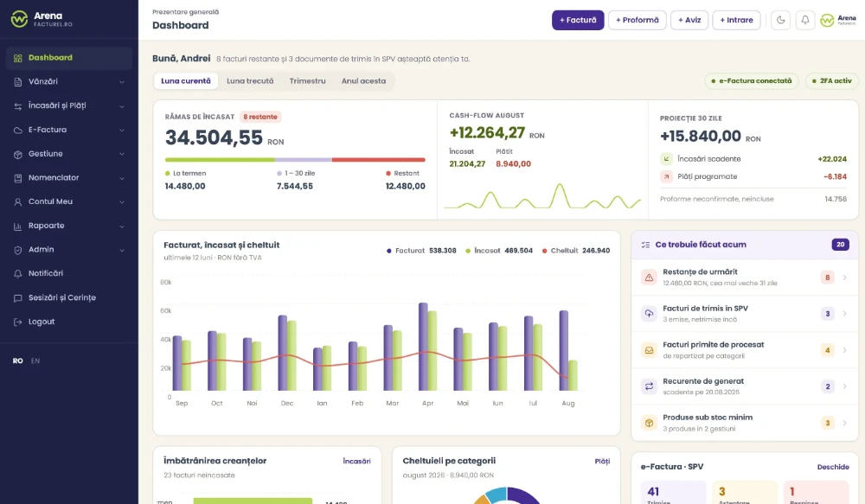Open the Dashboard menu item

(69, 58)
